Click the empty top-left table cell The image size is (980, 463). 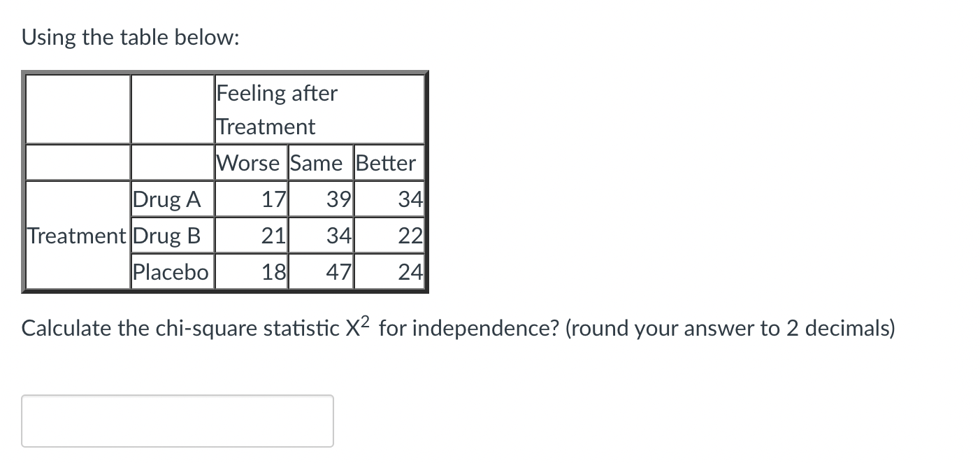[77, 109]
